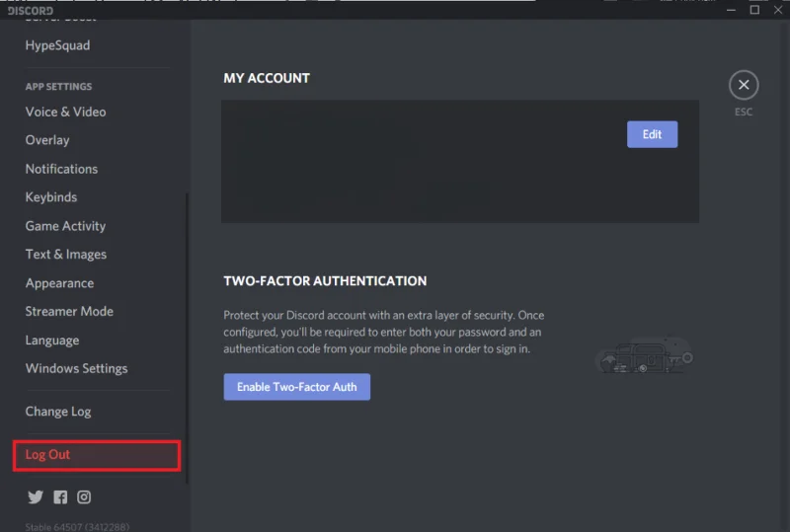The height and width of the screenshot is (532, 790).
Task: Open Discord's Facebook page icon
Action: click(x=60, y=497)
